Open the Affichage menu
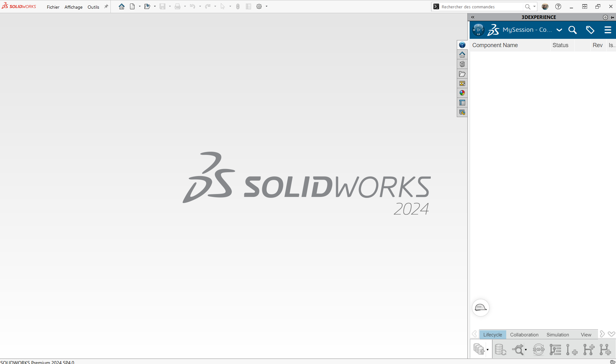Screen dimensions: 616x364 74,7
